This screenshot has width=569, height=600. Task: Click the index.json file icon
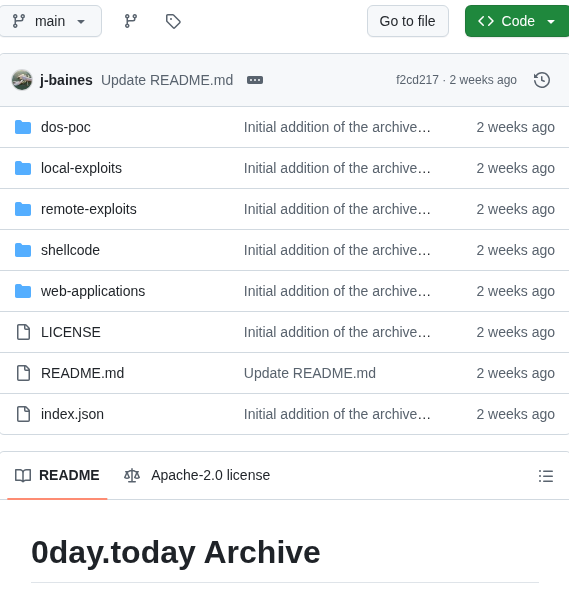click(x=23, y=414)
